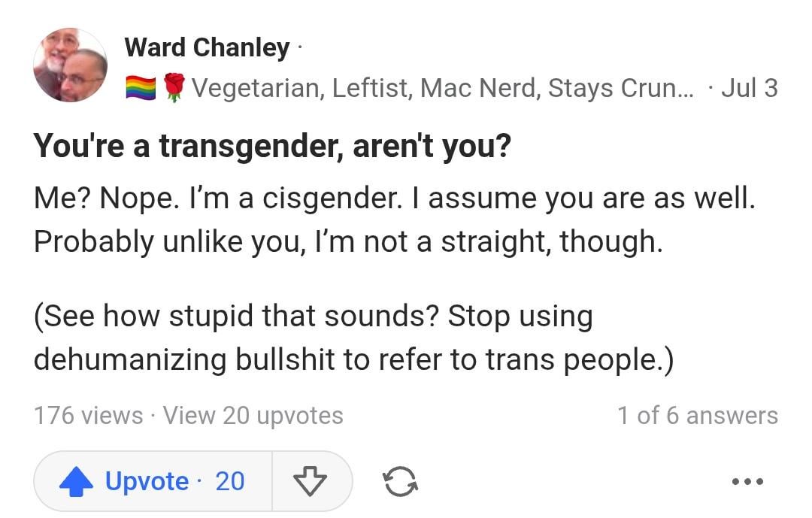Open the question "You're a transgender, aren't you?"
812x518 pixels.
click(x=272, y=146)
